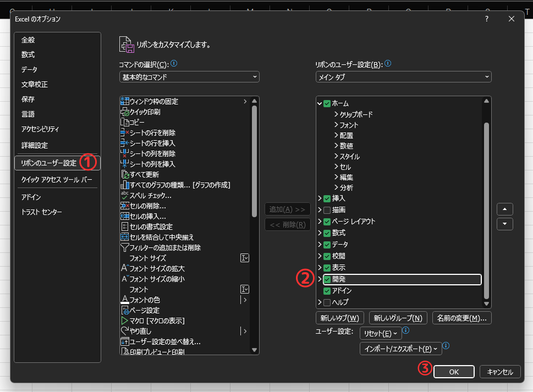
Task: Click info icon next to リボンのユーザー設定(B)
Action: pos(388,63)
